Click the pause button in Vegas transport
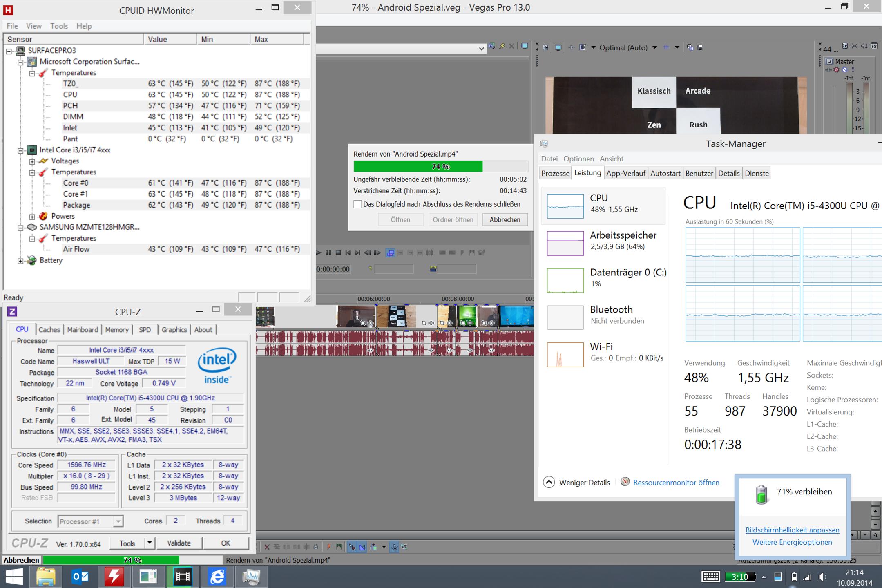This screenshot has width=882, height=588. coord(328,253)
